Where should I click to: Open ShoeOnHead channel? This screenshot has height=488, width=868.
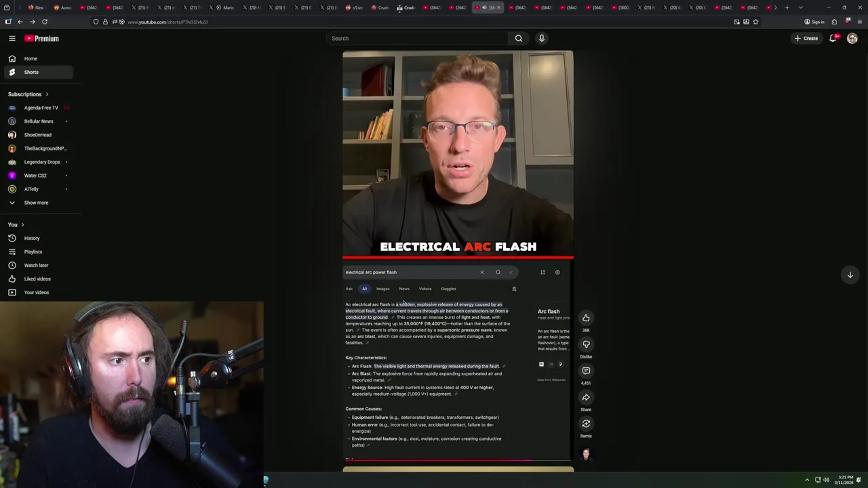click(x=39, y=135)
